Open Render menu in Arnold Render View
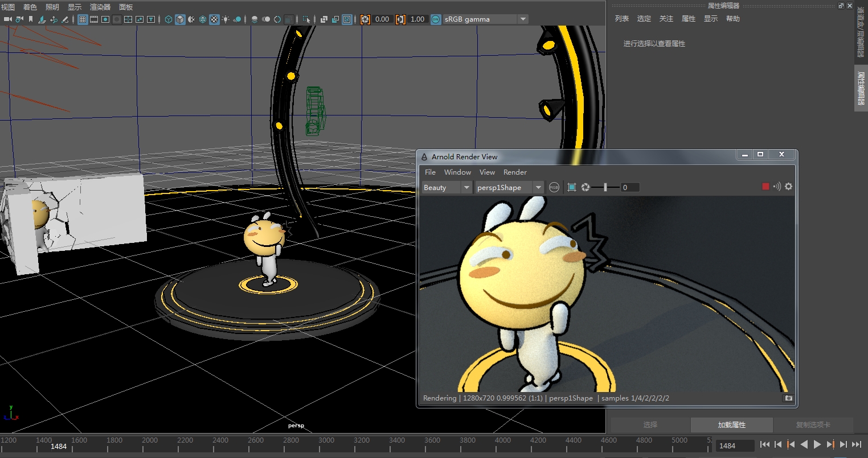Image resolution: width=868 pixels, height=458 pixels. 515,172
